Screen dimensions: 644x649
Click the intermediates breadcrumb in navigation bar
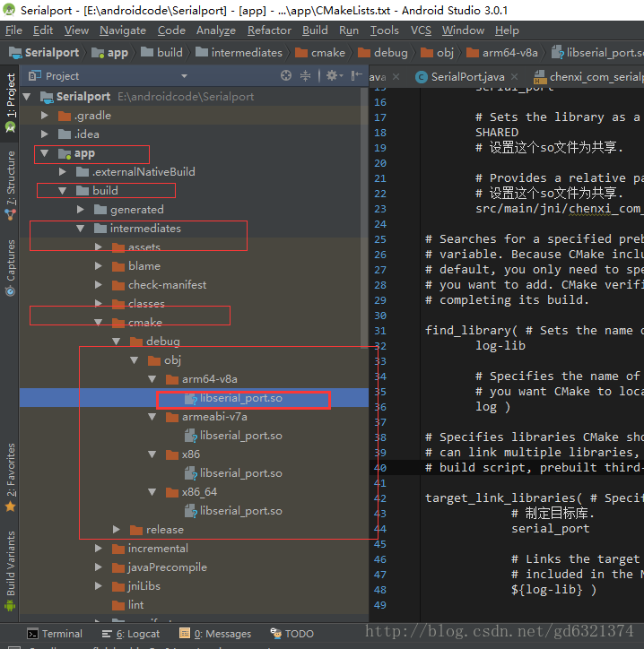pos(239,53)
